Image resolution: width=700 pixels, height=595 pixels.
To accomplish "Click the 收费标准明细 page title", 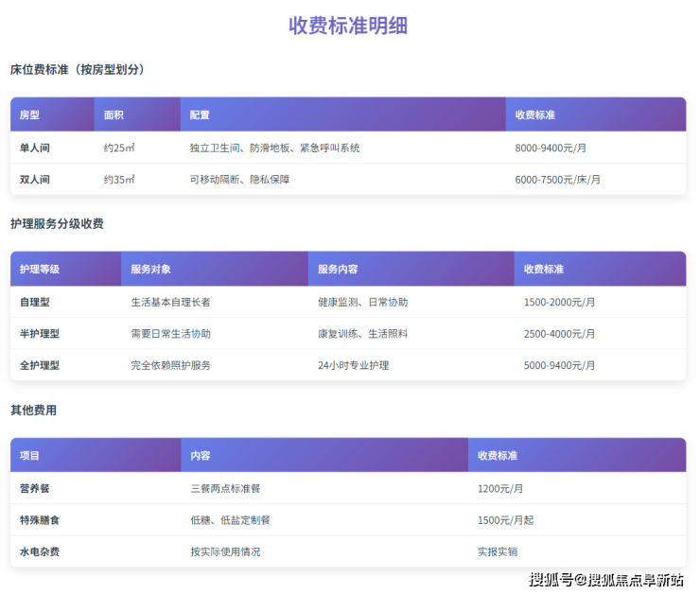I will pyautogui.click(x=348, y=26).
